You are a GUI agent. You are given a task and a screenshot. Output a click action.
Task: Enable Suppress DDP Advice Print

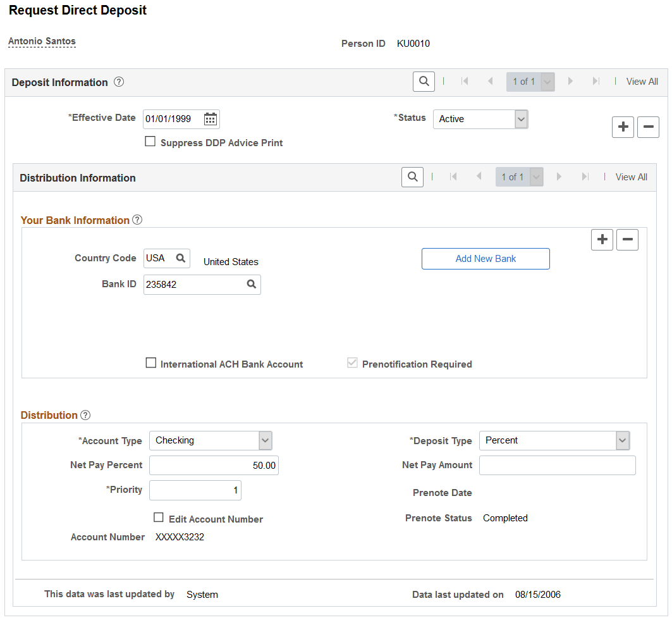[x=150, y=141]
